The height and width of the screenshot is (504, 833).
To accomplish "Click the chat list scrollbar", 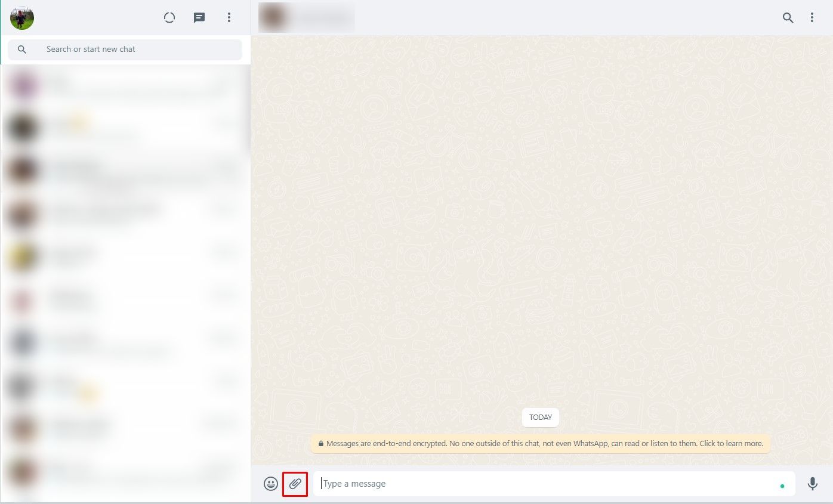I will click(x=248, y=107).
